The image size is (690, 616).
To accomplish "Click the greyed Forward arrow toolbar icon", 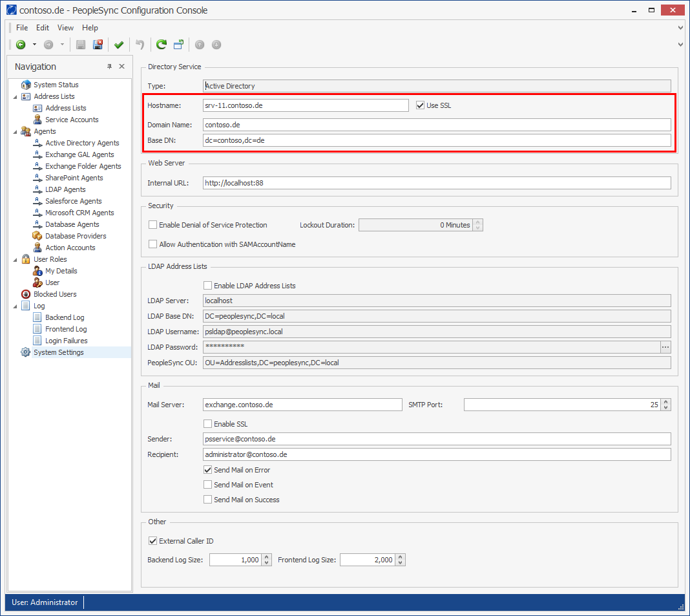I will (48, 45).
